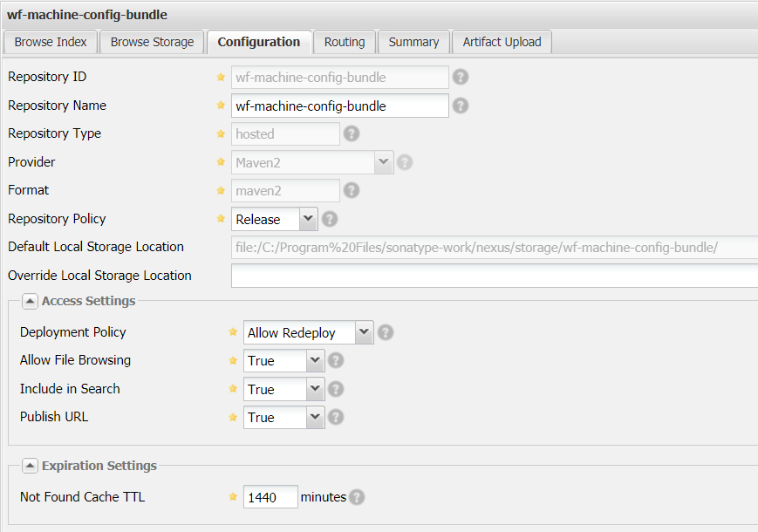Open the Routing tab
The image size is (758, 532).
345,42
